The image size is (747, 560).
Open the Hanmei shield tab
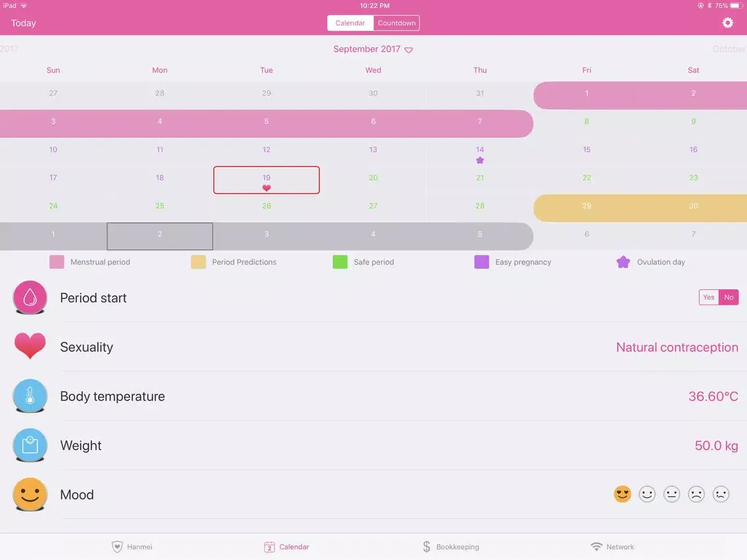pos(132,547)
